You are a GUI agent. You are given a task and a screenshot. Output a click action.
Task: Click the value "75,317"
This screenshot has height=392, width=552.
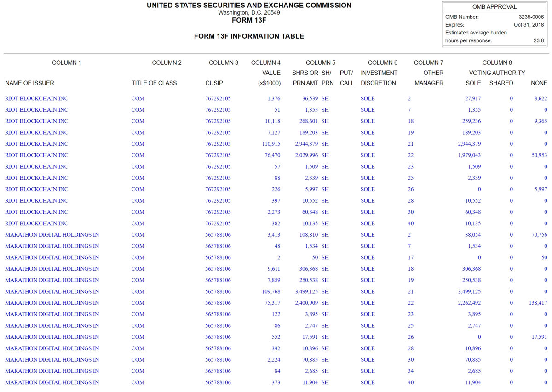(x=272, y=303)
